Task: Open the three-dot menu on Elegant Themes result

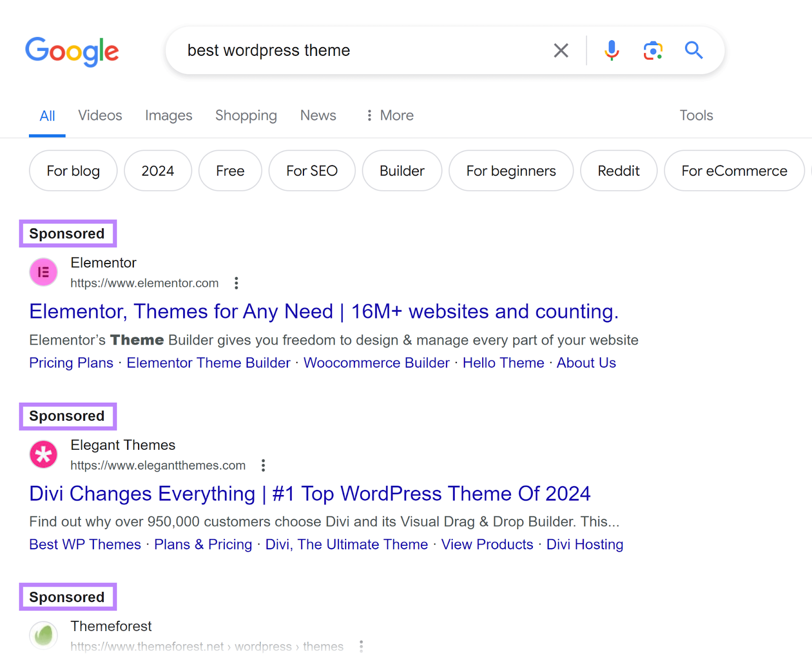Action: 263,465
